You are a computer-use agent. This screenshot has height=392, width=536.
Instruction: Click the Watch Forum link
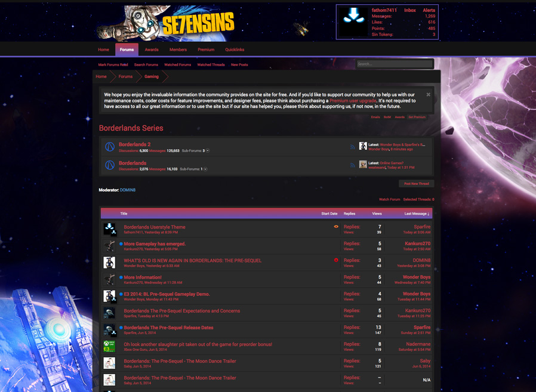click(389, 199)
